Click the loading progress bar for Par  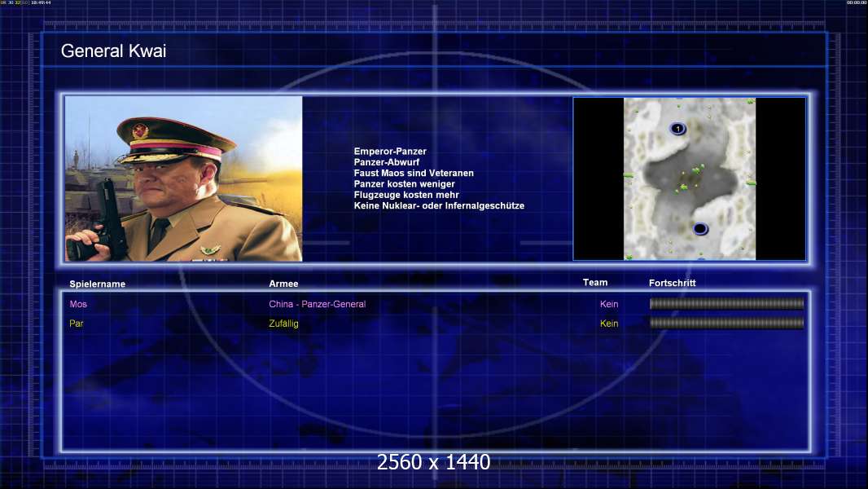726,323
